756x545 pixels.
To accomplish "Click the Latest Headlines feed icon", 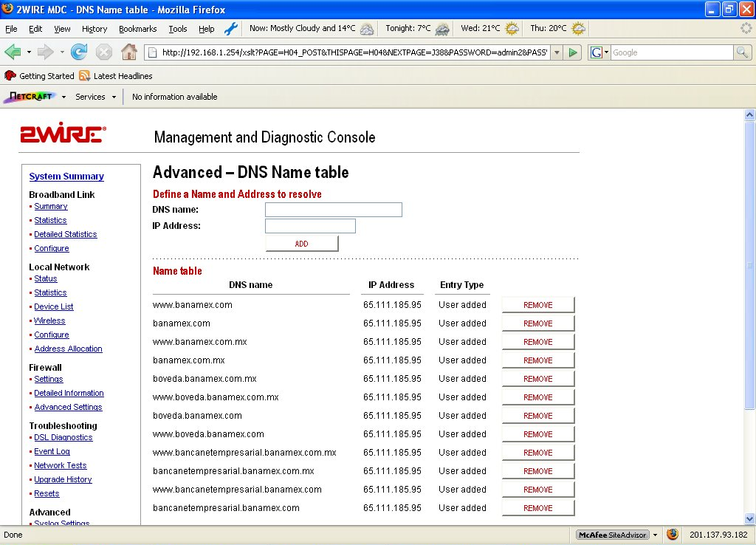I will tap(84, 76).
